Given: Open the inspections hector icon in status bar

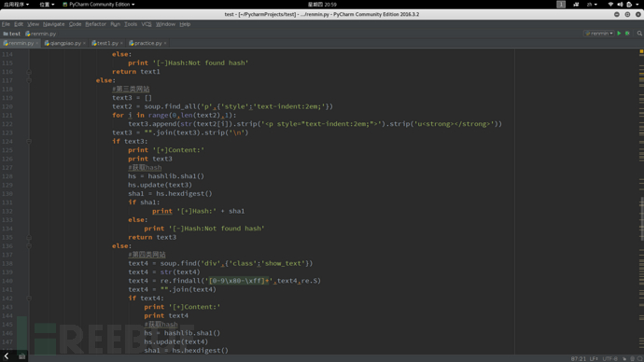Looking at the screenshot, I should pyautogui.click(x=633, y=358).
